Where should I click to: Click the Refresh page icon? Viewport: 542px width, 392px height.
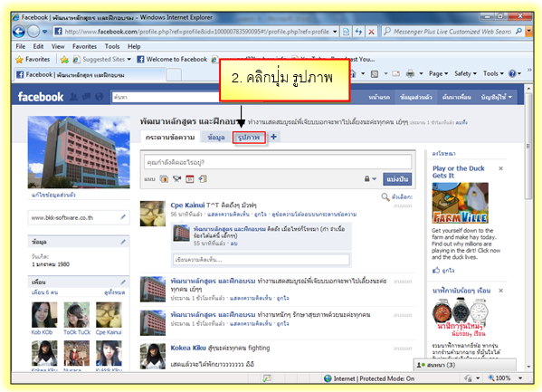click(x=358, y=32)
